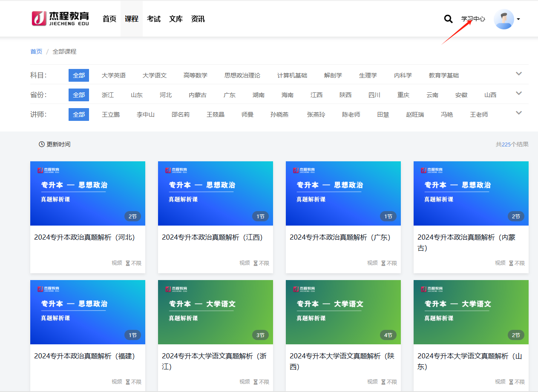Expand the 讲师 filter row chevron
Screen dimensions: 538x392
click(x=518, y=113)
